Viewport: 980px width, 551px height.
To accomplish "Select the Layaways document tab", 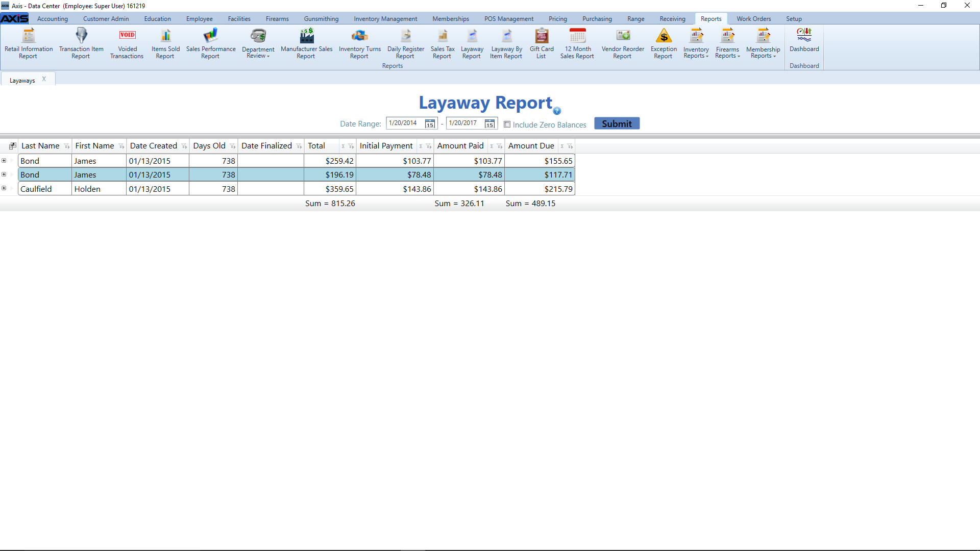I will pos(22,81).
